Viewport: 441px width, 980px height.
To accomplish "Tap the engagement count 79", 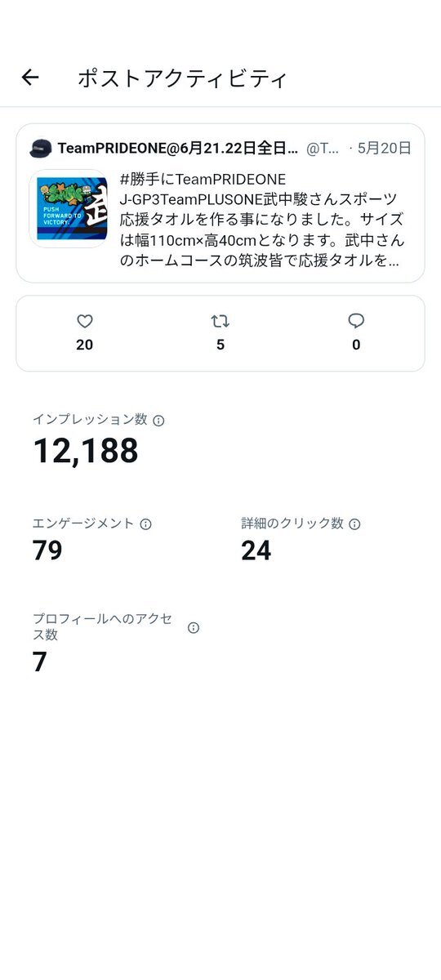I will click(x=47, y=550).
